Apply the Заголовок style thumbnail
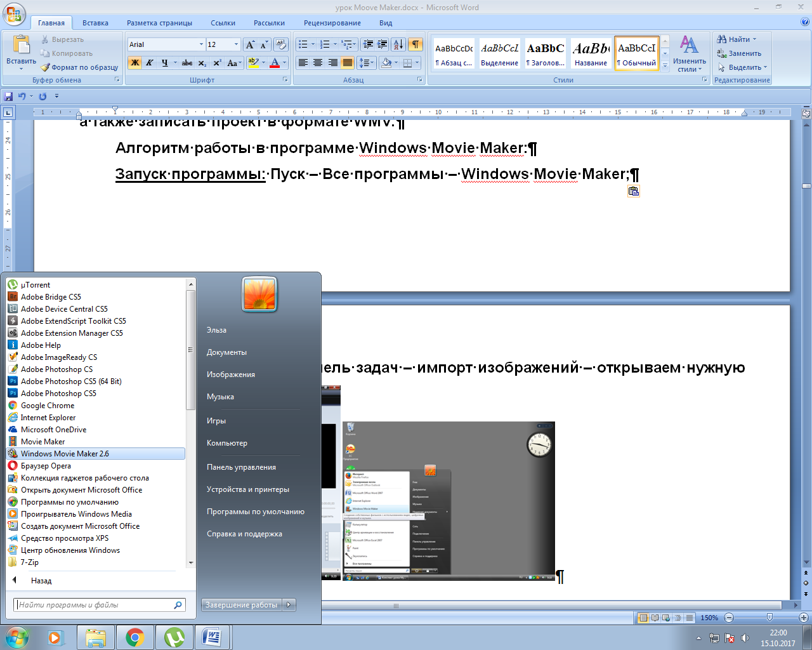 pyautogui.click(x=546, y=53)
